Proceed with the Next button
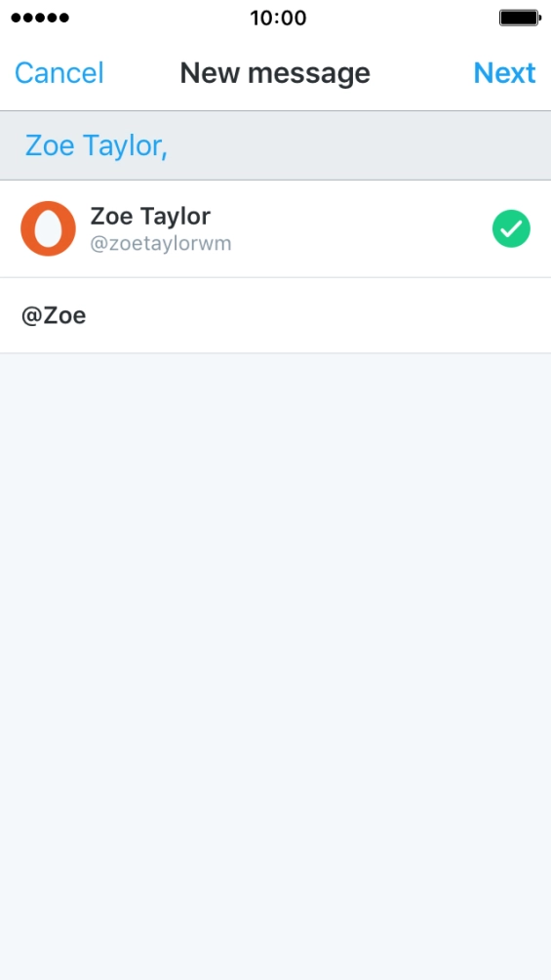 pos(504,73)
